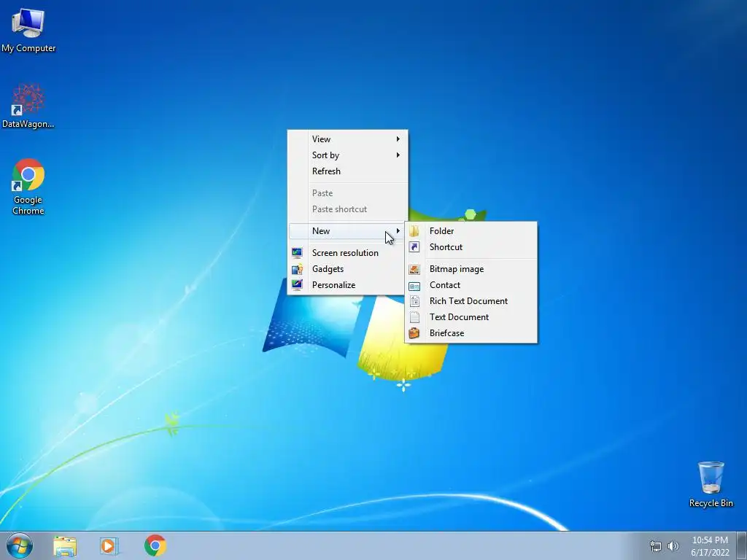Open the Sort by menu entry
The image size is (747, 560).
(347, 155)
